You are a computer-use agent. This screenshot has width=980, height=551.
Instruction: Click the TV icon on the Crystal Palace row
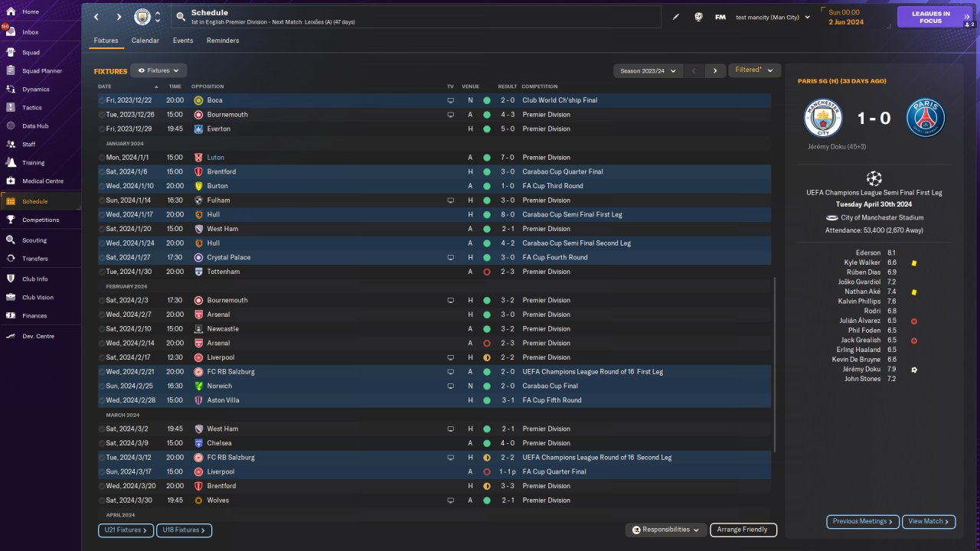(450, 258)
